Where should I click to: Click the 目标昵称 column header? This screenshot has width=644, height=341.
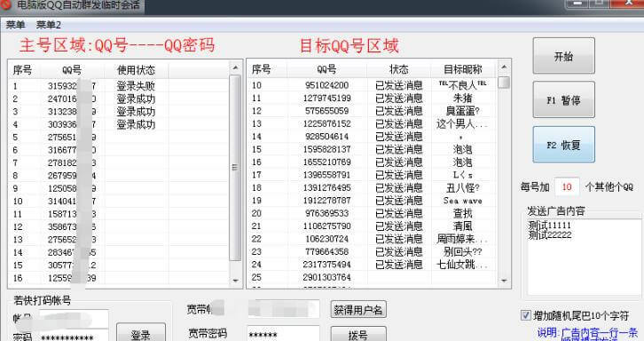[463, 69]
